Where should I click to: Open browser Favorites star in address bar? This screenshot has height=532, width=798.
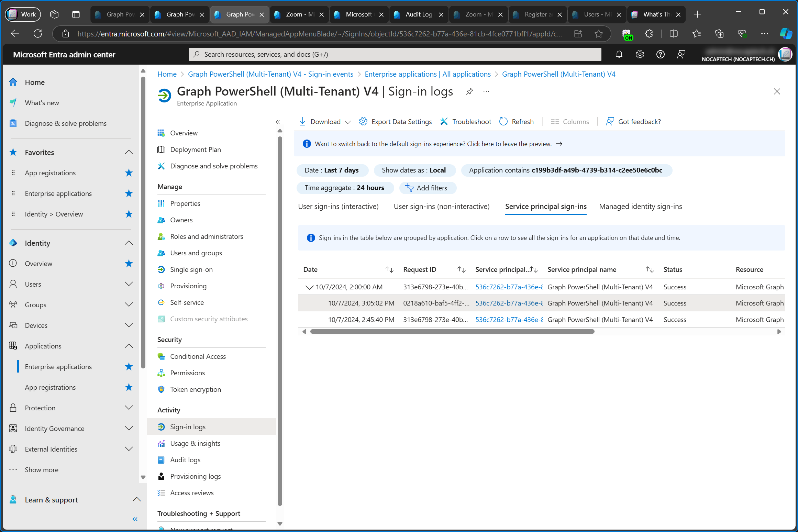tap(599, 34)
